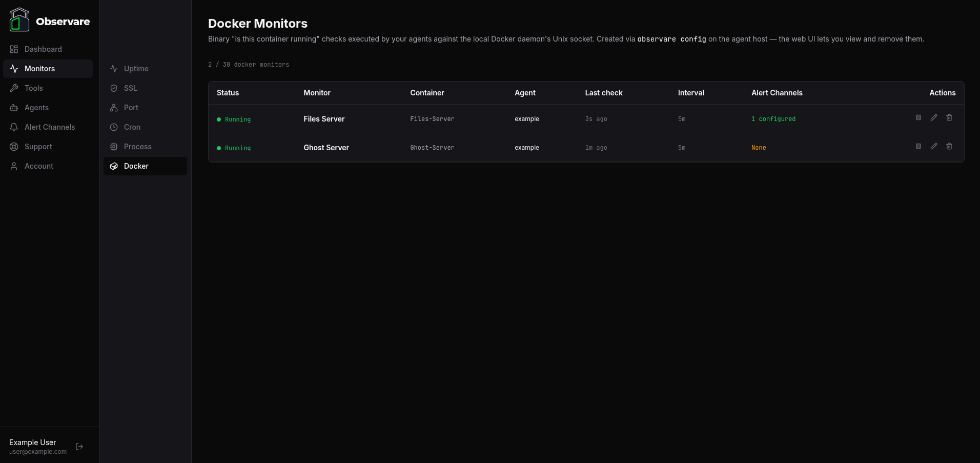Screen dimensions: 980x463
Task: Click the 1 configured alert channels link
Action: 773,118
